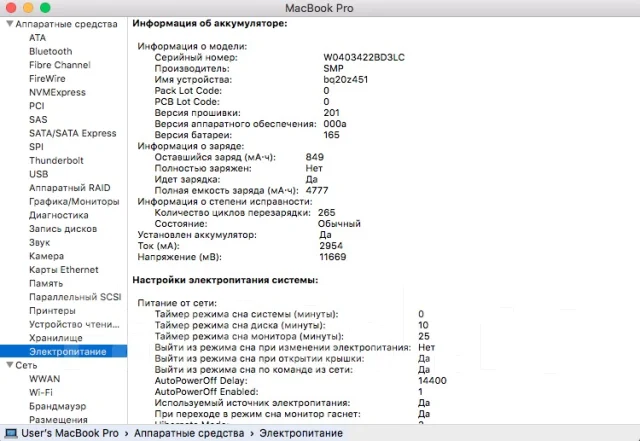
Task: Select USB in the sidebar
Action: (38, 174)
